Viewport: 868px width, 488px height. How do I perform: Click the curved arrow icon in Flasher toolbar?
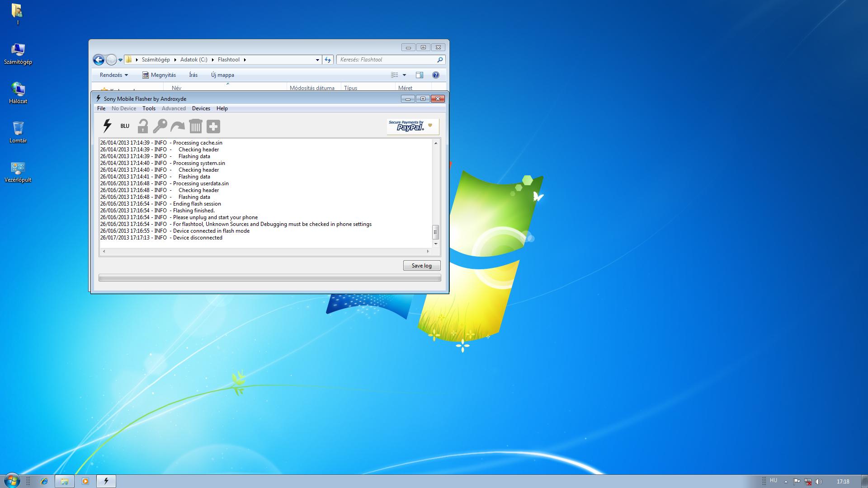pyautogui.click(x=178, y=127)
